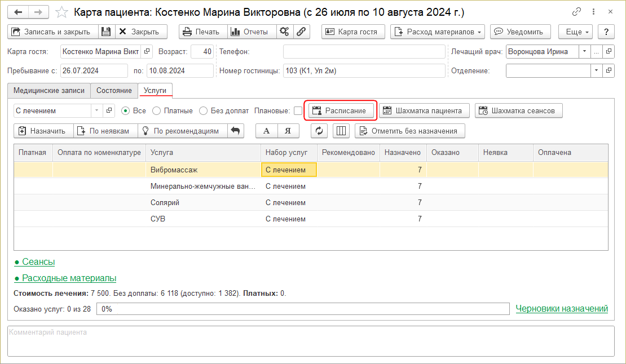Open the Черновики назначений link

click(x=562, y=309)
